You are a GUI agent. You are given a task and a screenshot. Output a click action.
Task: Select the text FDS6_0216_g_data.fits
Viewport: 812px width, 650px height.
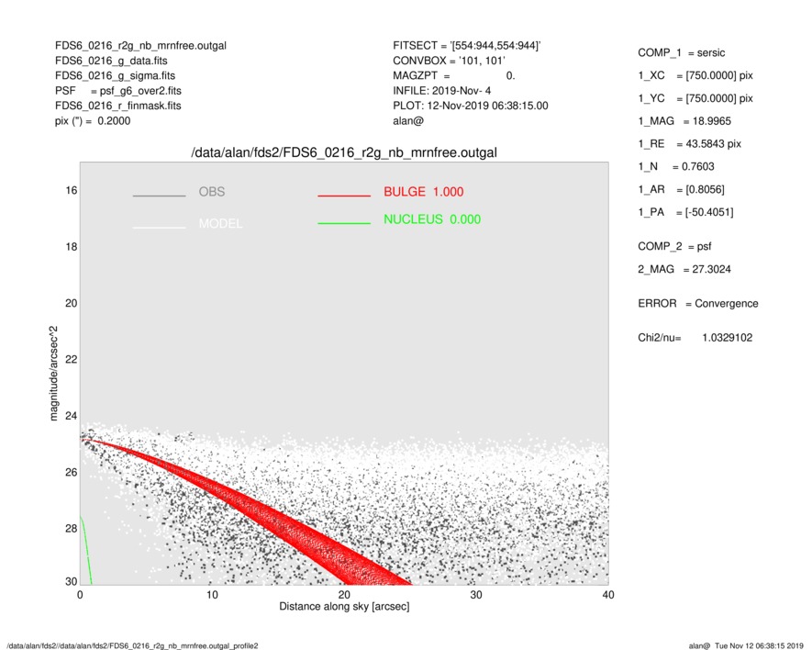(111, 61)
